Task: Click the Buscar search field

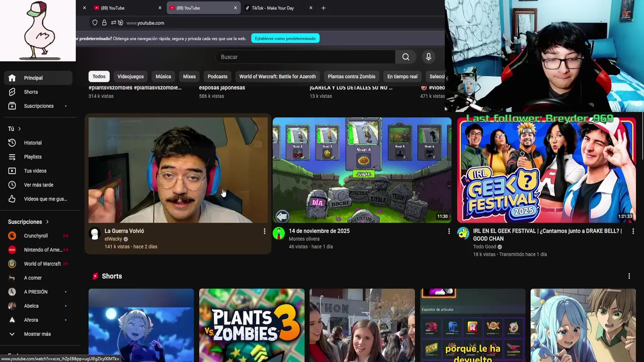Action: pos(306,57)
